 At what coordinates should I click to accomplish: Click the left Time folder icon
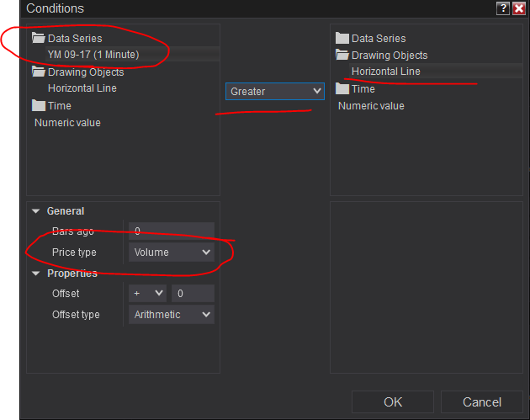pyautogui.click(x=39, y=105)
